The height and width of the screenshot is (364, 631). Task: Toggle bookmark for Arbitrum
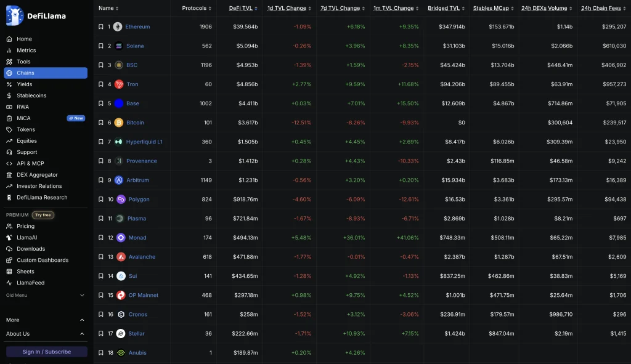click(100, 180)
